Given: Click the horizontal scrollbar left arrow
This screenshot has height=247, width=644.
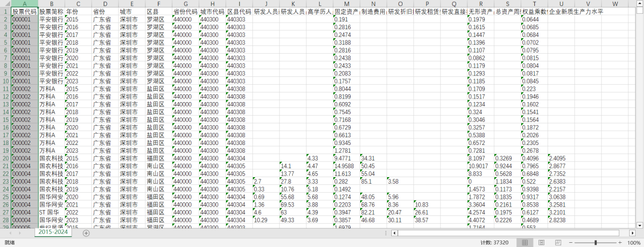Looking at the screenshot, I should coord(394,233).
